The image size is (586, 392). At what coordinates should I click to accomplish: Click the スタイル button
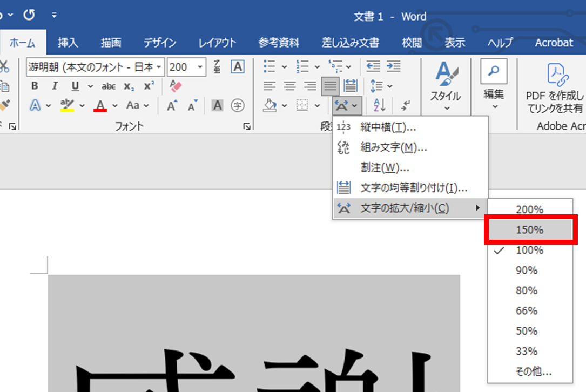(445, 86)
